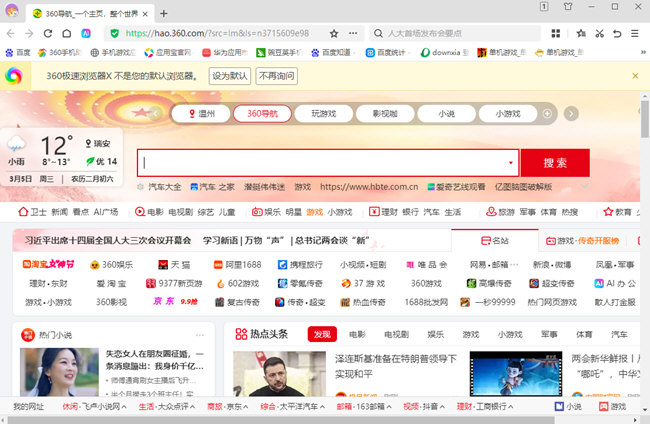Click the next arrow on channel pill bar
The width and height of the screenshot is (650, 424).
[571, 114]
